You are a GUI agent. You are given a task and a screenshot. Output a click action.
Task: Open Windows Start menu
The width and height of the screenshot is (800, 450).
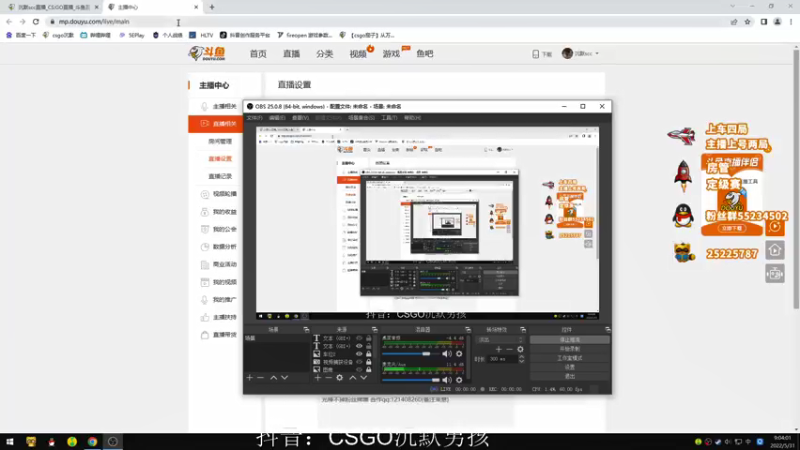pos(10,442)
